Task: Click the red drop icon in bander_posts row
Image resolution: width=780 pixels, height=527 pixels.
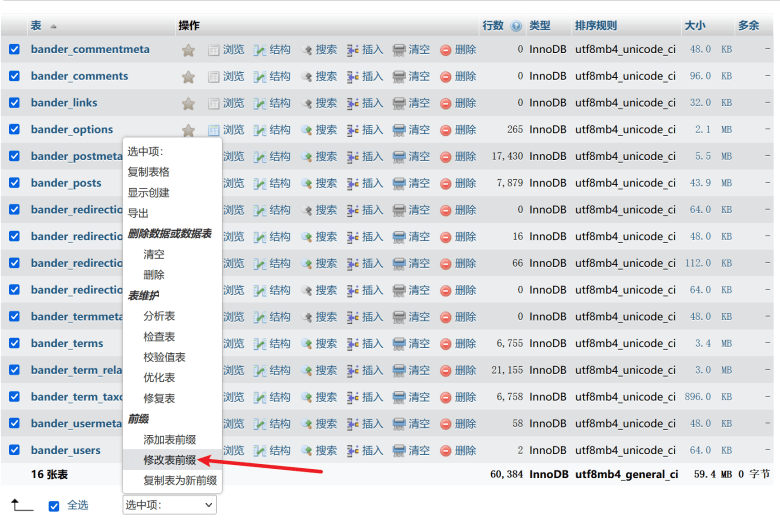Action: coord(446,184)
